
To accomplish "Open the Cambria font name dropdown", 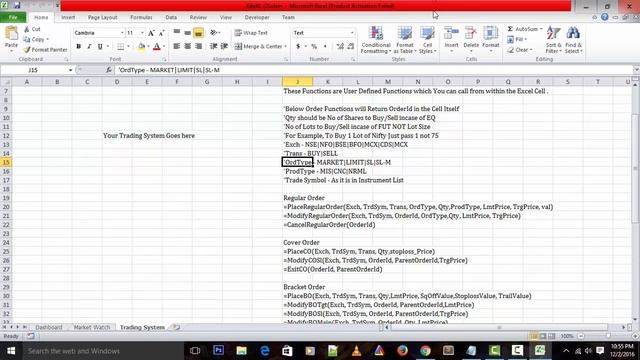I will click(122, 33).
